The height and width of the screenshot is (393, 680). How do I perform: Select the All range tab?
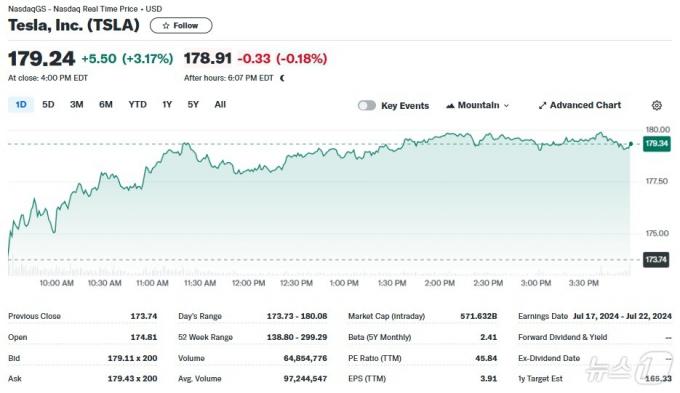220,105
